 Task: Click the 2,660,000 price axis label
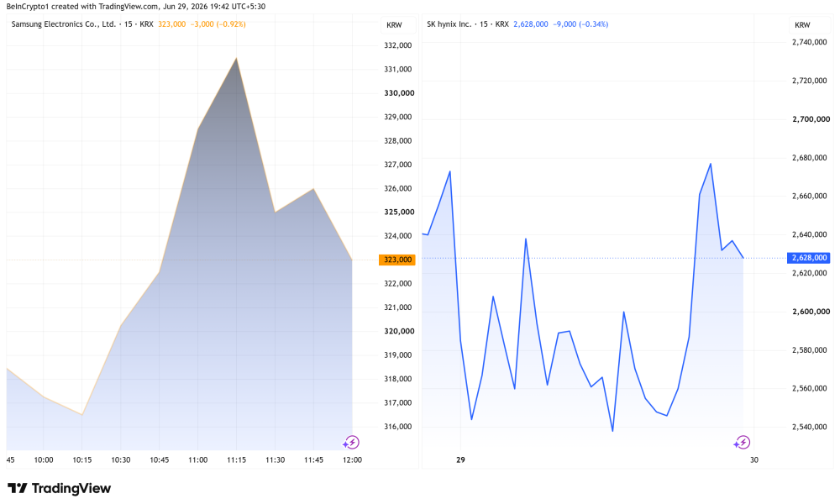(810, 196)
